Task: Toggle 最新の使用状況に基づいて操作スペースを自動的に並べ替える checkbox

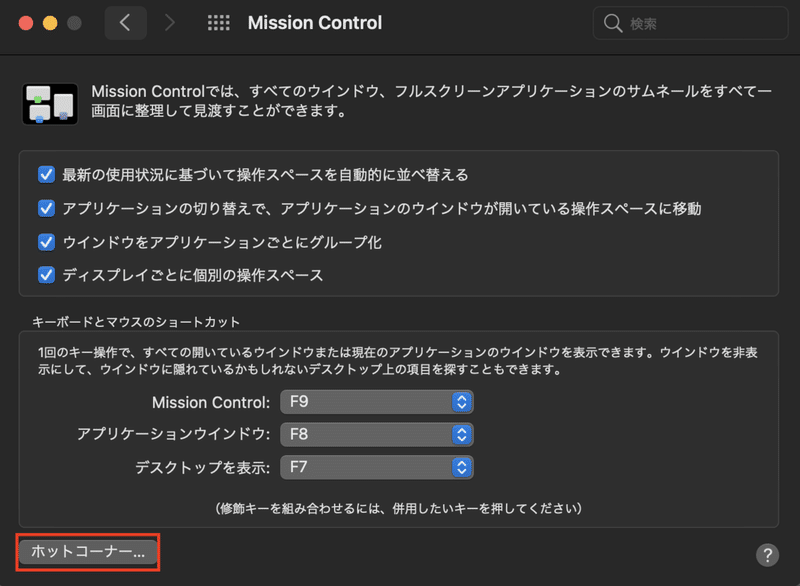Action: 46,175
